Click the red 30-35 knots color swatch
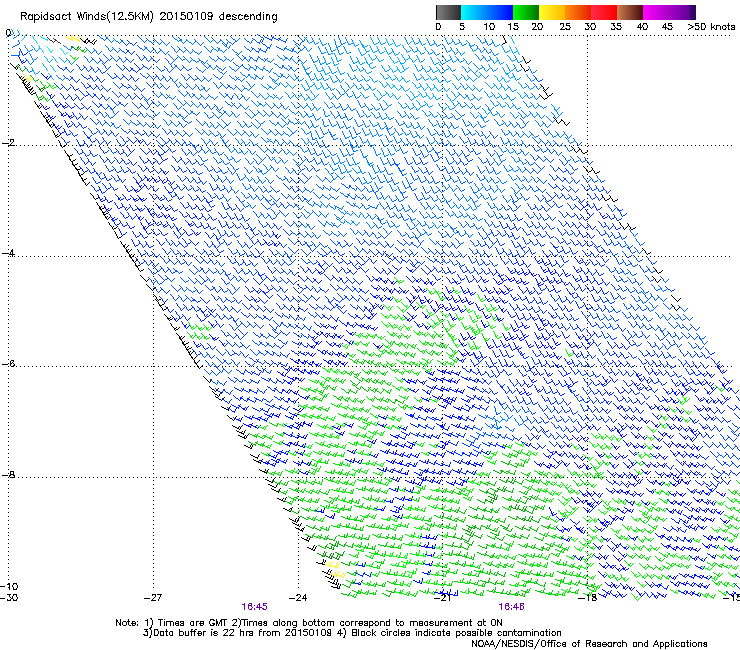This screenshot has height=650, width=740. pos(604,12)
